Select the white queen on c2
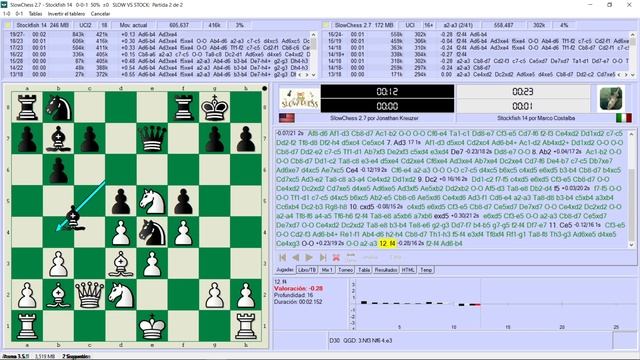The height and width of the screenshot is (360, 640). tap(89, 295)
